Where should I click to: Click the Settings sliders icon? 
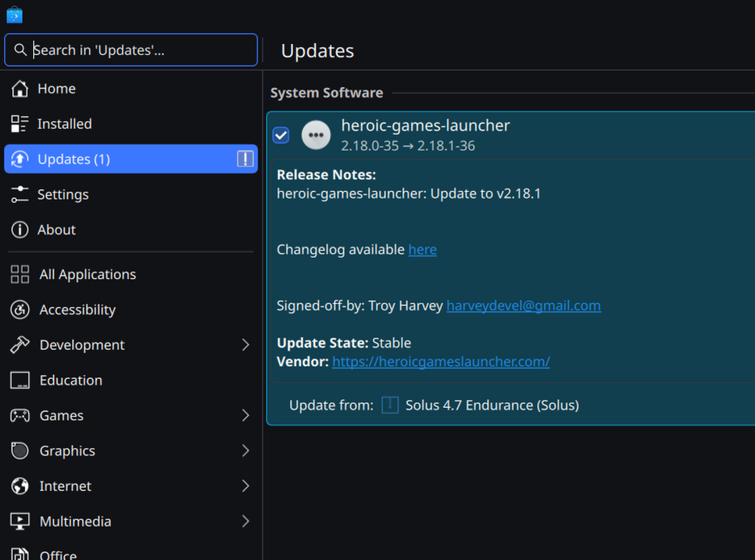click(x=20, y=194)
